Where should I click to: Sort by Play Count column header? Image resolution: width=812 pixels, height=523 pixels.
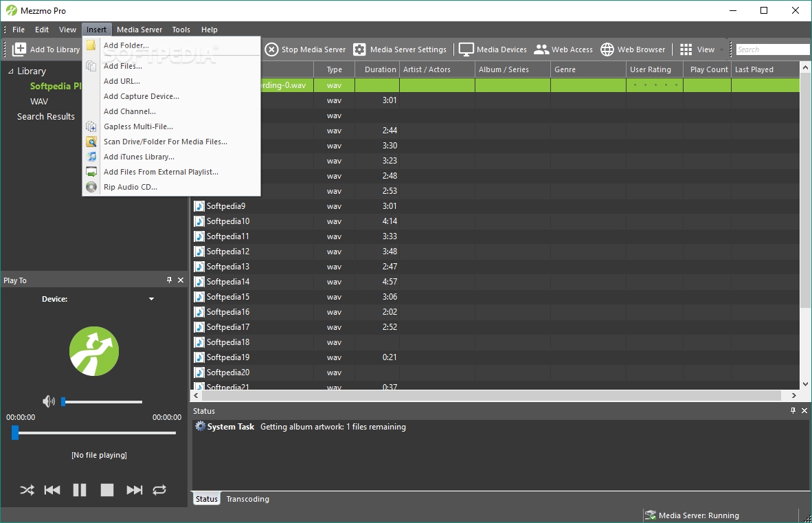point(708,69)
